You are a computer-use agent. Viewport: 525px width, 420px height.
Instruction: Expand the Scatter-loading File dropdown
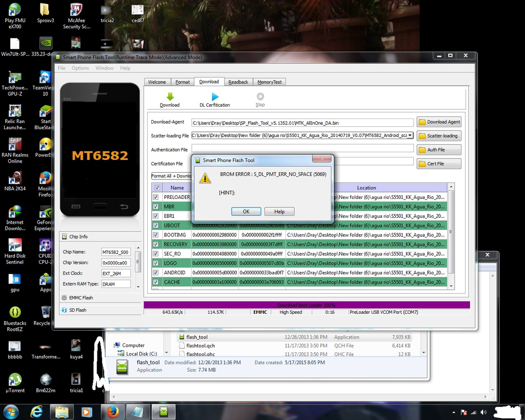pos(410,135)
